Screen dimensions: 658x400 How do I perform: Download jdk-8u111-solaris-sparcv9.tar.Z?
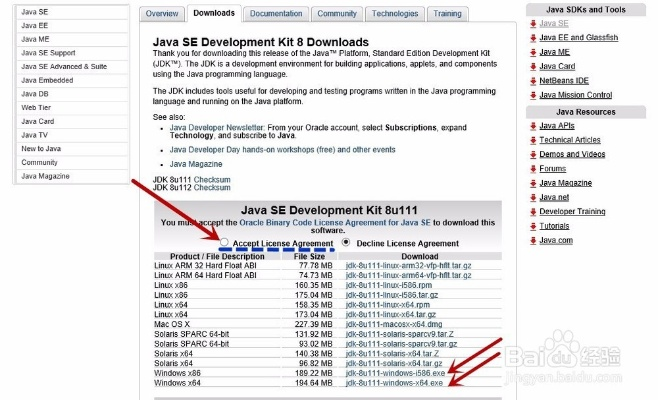(400, 334)
